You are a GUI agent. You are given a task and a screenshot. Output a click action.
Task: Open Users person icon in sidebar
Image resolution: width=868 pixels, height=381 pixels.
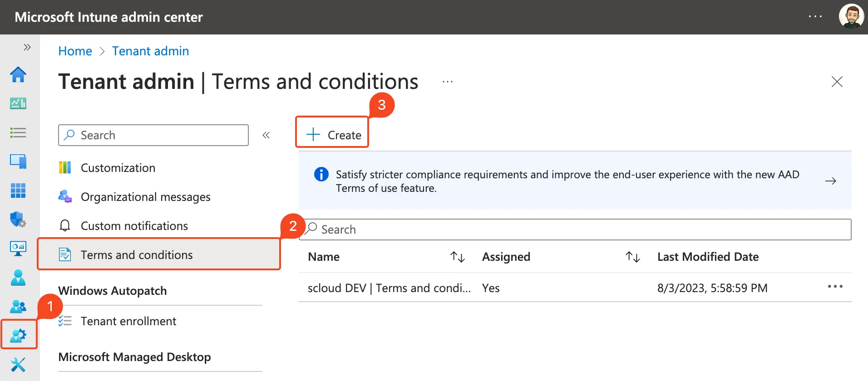pos(18,278)
